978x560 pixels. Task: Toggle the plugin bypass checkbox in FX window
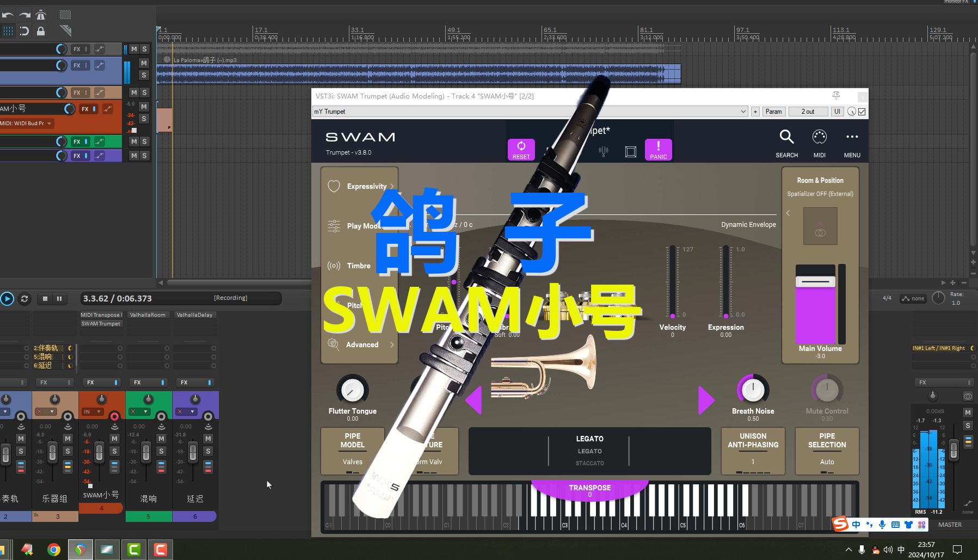coord(862,112)
